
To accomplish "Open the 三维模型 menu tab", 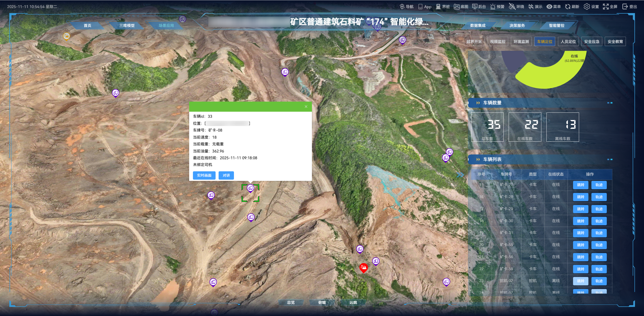I will [x=127, y=25].
